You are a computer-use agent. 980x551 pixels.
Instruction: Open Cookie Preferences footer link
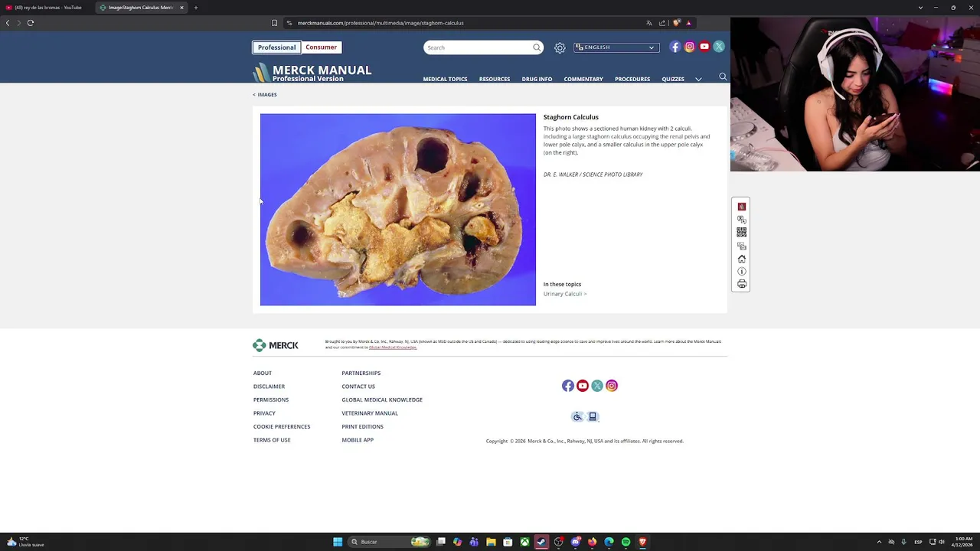click(x=282, y=427)
